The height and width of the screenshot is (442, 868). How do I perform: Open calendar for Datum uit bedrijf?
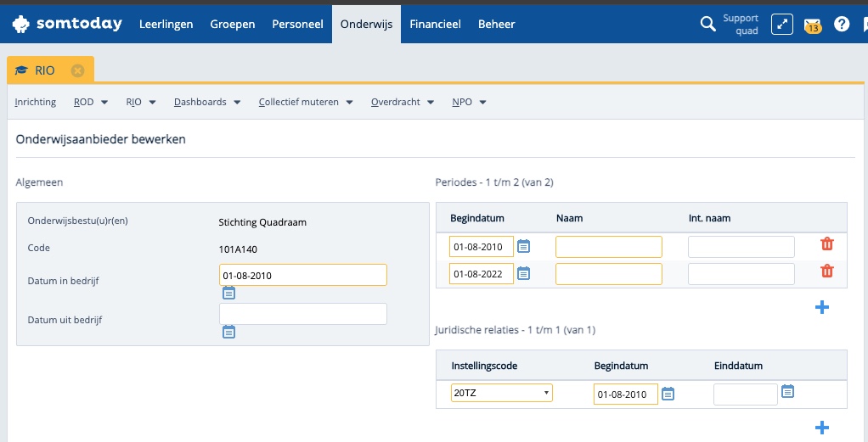[x=228, y=332]
